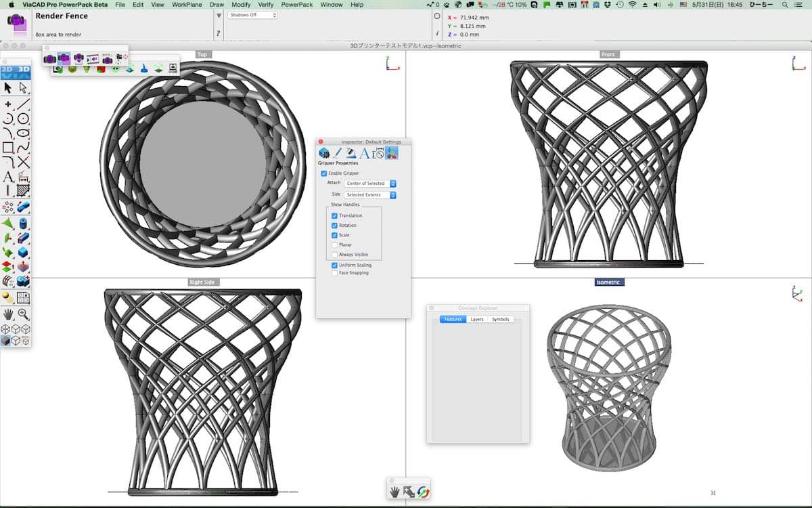Open the PowerPack menu
This screenshot has width=812, height=508.
(297, 5)
